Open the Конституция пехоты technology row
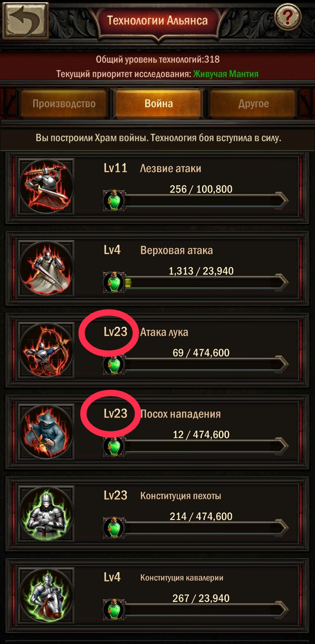Image resolution: width=315 pixels, height=644 pixels. click(x=157, y=514)
